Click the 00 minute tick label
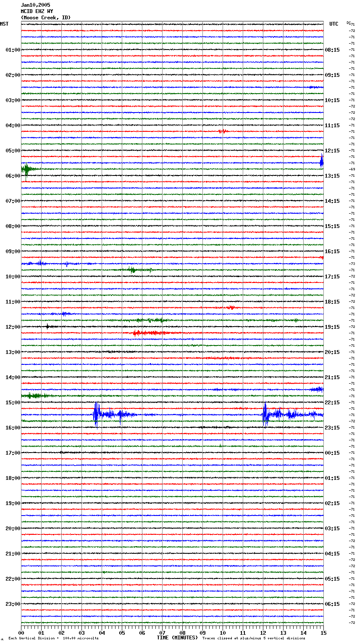 21,633
